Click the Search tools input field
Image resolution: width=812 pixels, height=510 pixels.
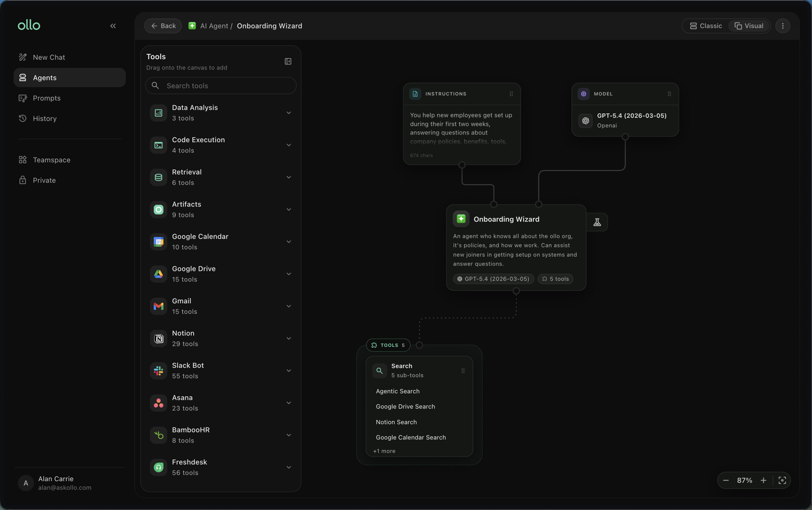(221, 86)
